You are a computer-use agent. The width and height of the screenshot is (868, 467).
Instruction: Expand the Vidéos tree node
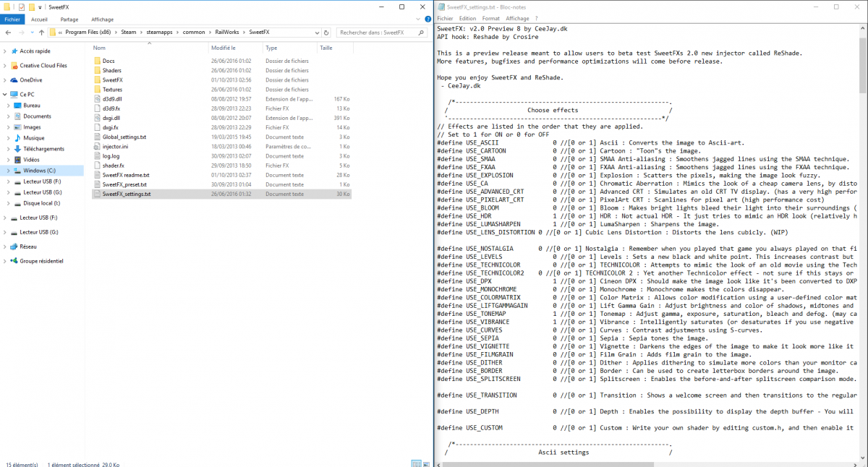9,159
